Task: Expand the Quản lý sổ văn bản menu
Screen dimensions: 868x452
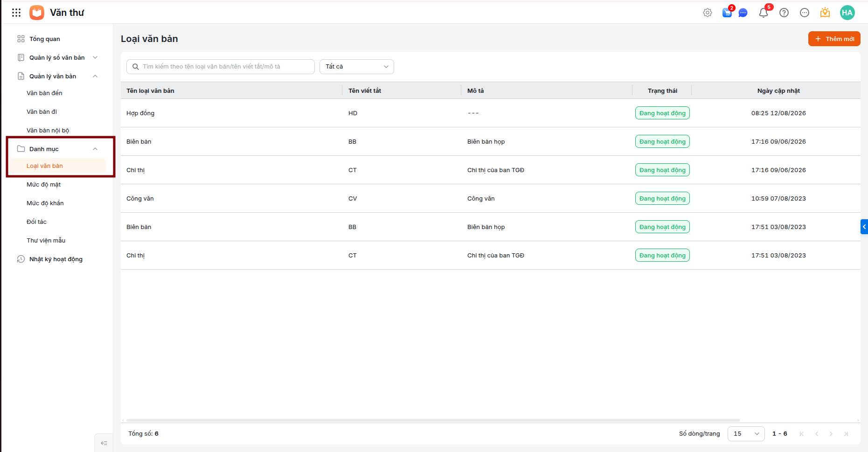Action: (x=57, y=57)
